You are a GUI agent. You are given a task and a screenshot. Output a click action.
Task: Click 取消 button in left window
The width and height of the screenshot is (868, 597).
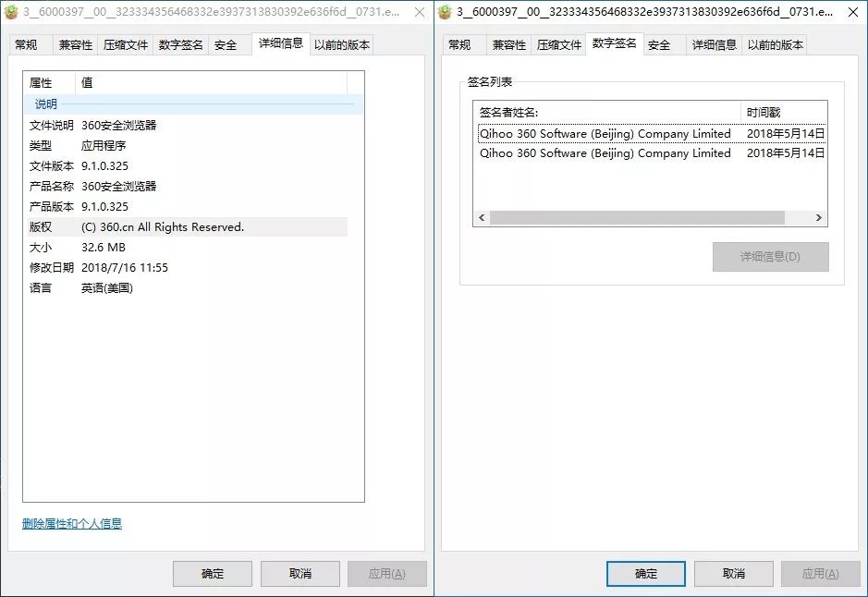click(300, 574)
